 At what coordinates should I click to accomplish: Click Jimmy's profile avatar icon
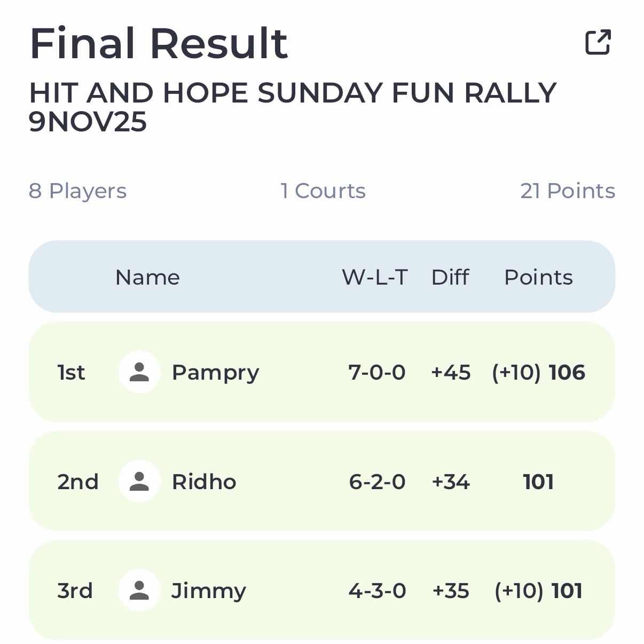139,591
